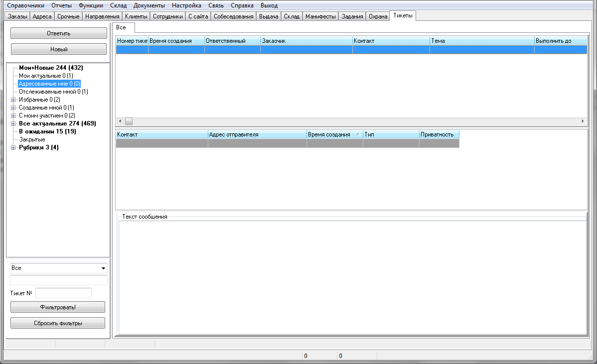Screen dimensions: 597x364
Task: Sort tickets by Тема column
Action: click(x=482, y=41)
